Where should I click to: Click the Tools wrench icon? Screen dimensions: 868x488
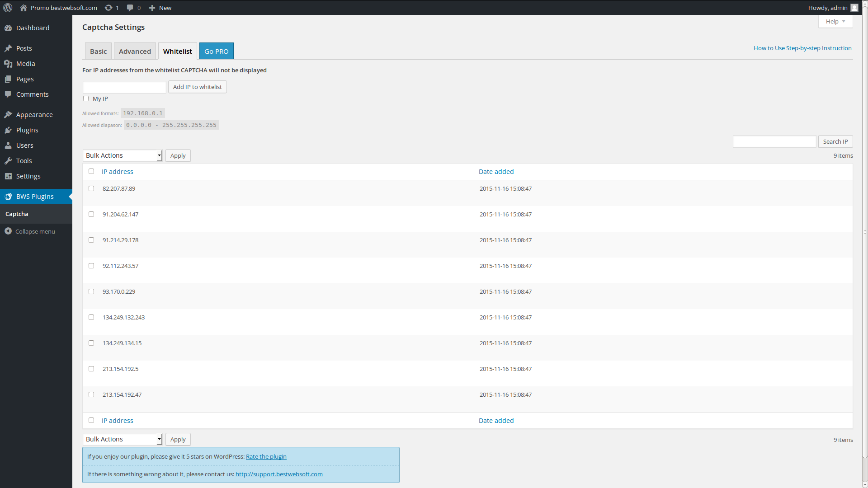coord(8,161)
